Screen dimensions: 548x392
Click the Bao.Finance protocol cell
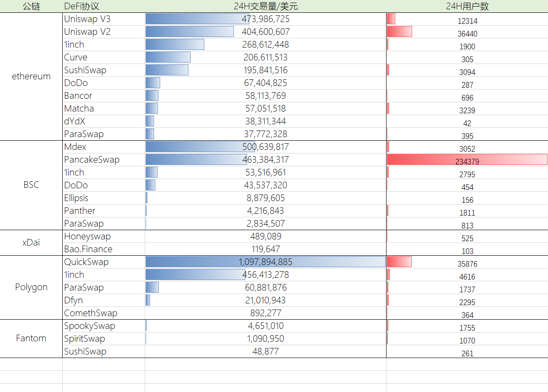coord(104,249)
